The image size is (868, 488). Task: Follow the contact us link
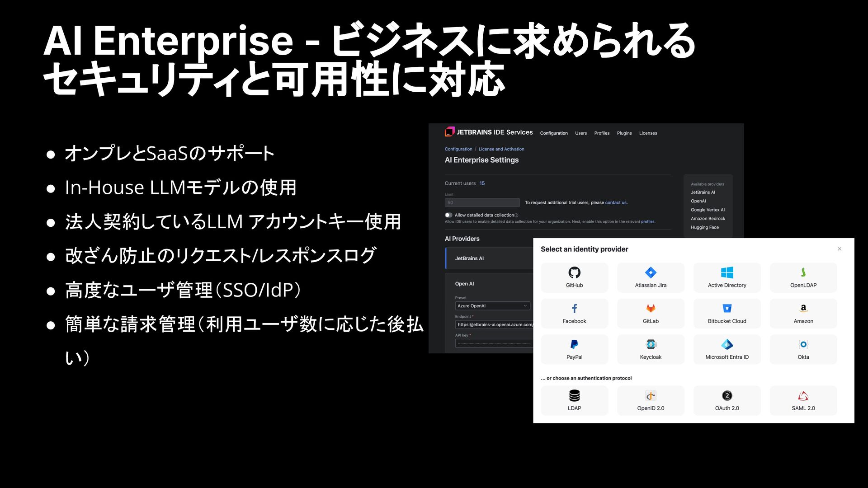tap(616, 203)
